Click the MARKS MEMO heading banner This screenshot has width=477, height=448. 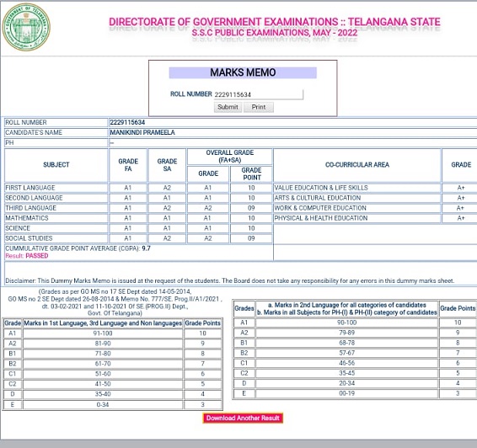[x=243, y=72]
